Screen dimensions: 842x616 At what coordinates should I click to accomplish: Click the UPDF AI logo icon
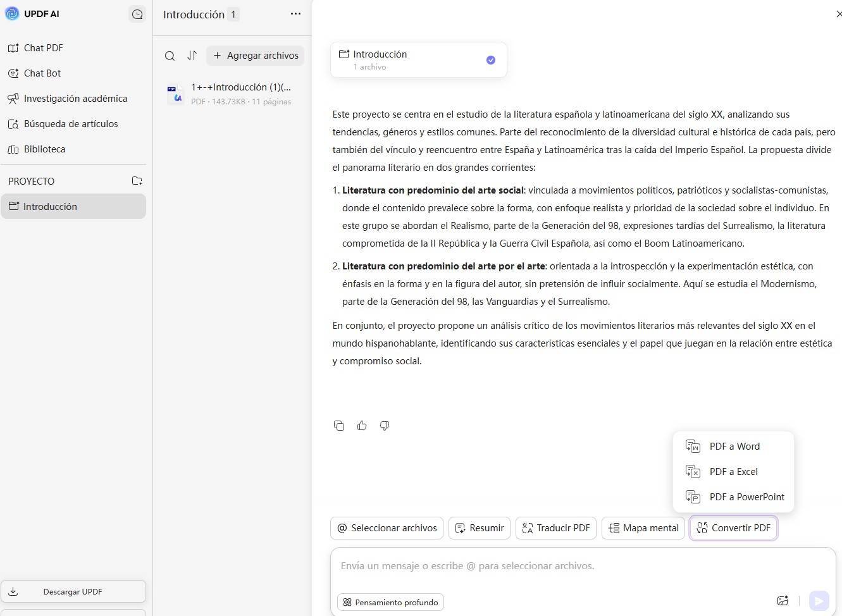pos(12,14)
